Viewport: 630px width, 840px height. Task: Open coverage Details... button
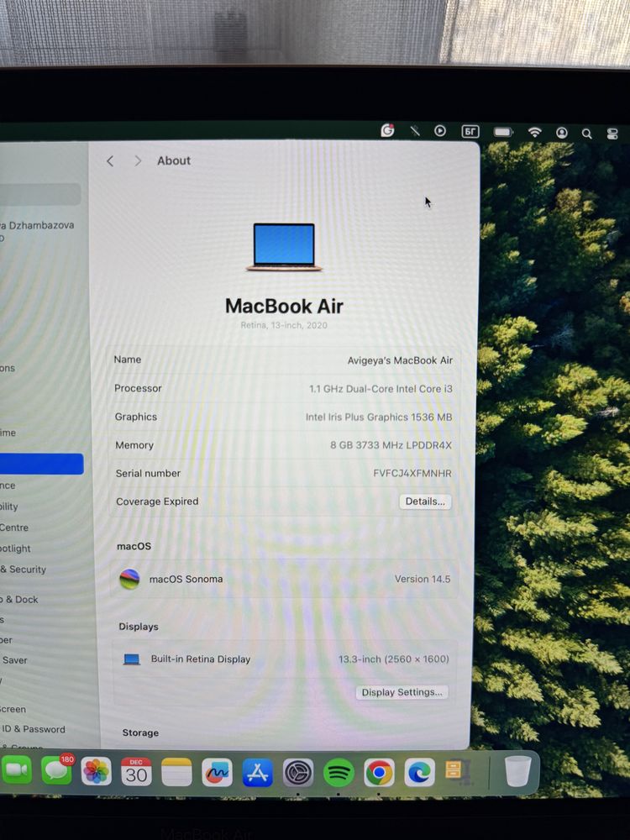[425, 501]
